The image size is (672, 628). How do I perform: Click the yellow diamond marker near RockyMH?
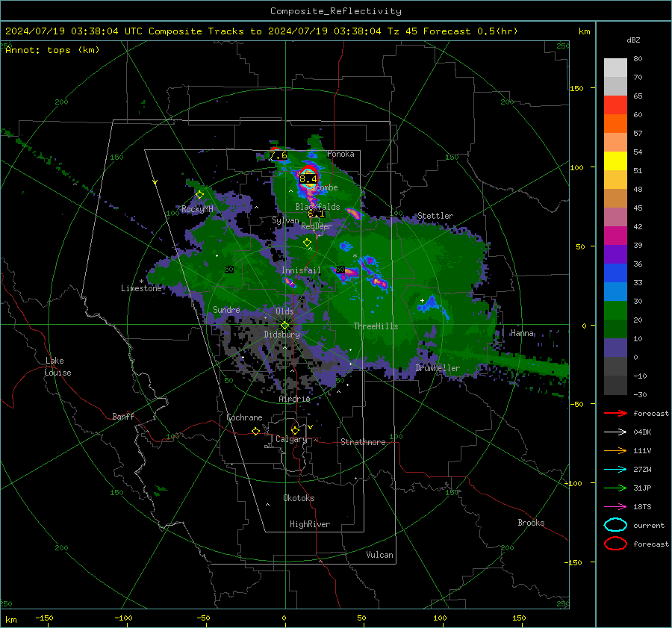[x=199, y=195]
